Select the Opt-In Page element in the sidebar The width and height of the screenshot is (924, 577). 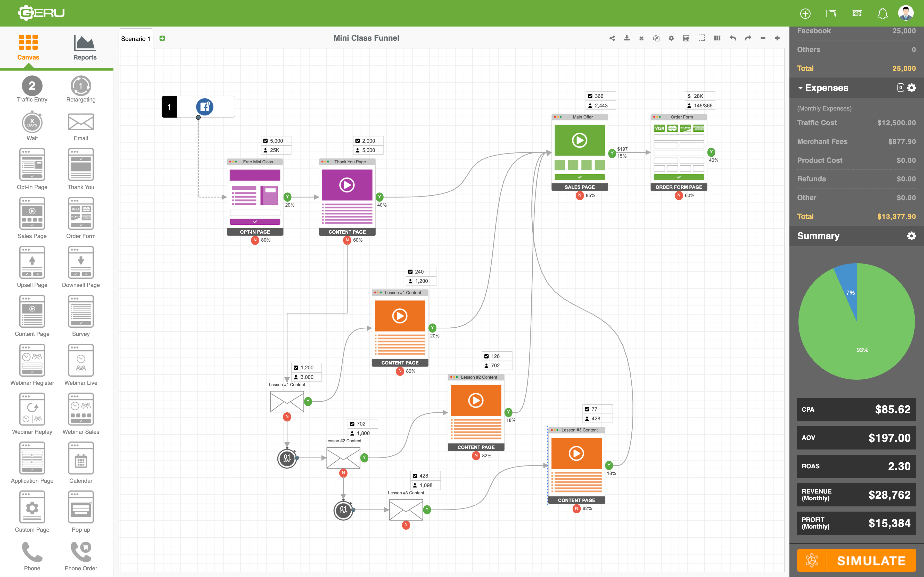[32, 164]
